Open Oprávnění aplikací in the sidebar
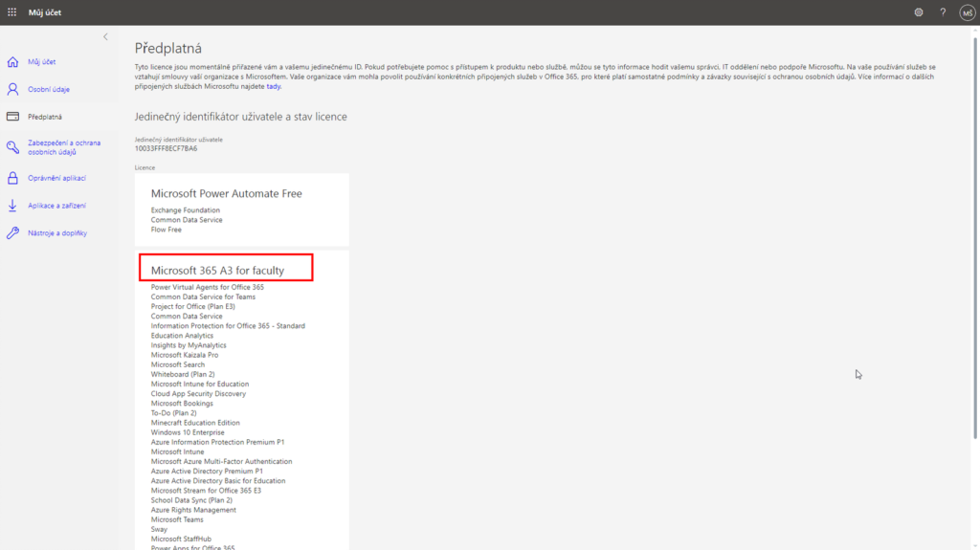This screenshot has width=980, height=550. click(x=56, y=178)
